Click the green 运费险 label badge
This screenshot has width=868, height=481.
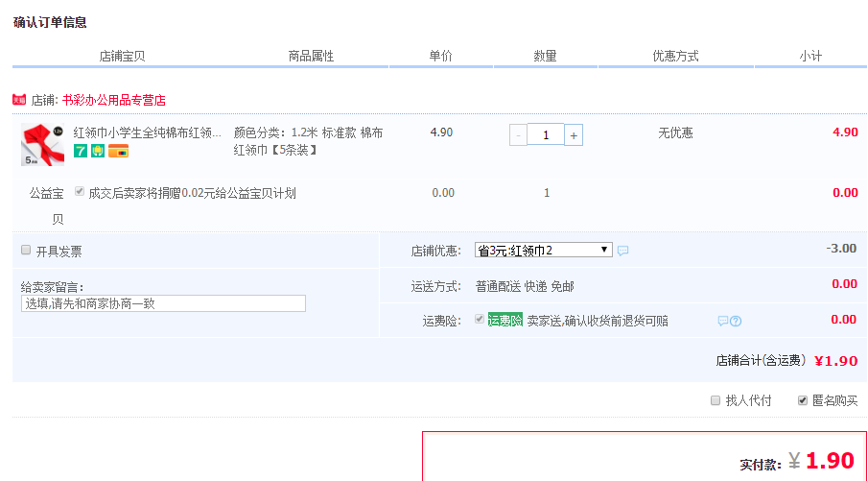(x=504, y=320)
